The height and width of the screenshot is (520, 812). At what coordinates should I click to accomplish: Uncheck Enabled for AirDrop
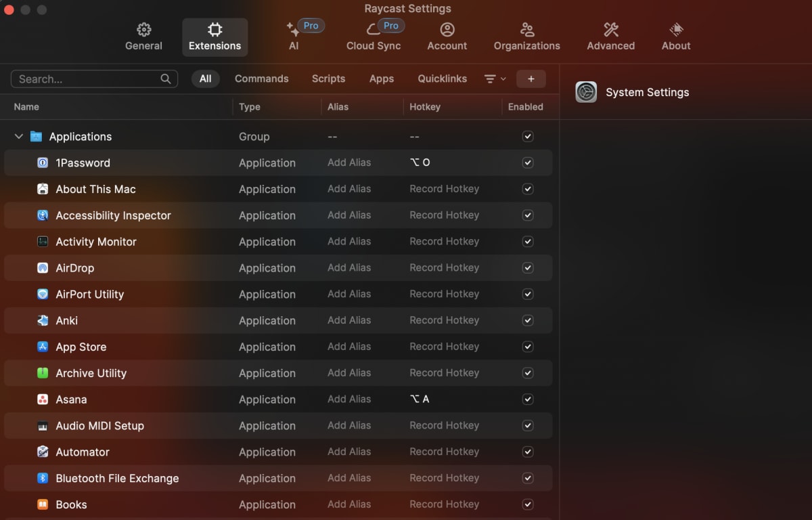[528, 268]
